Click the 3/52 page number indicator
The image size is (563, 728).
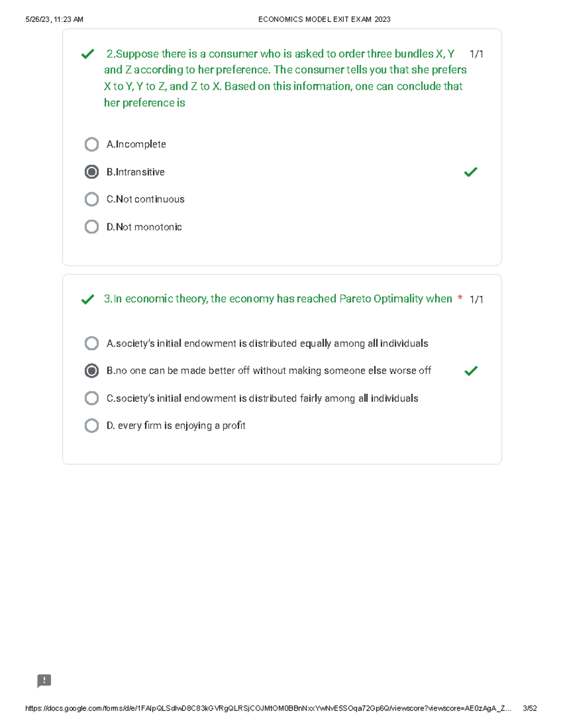(x=530, y=708)
